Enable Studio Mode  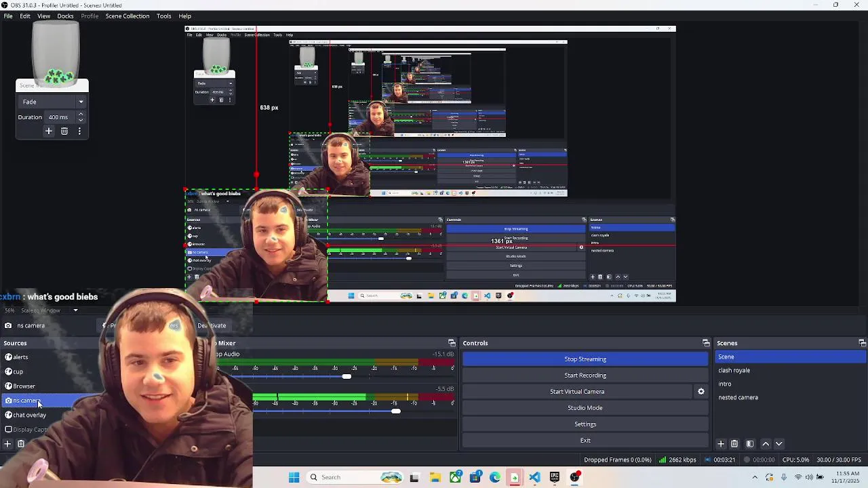click(x=585, y=408)
